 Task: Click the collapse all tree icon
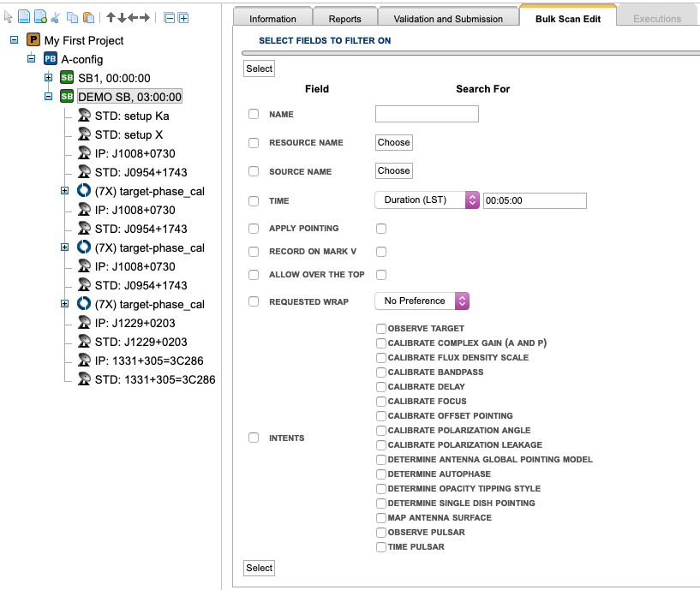169,18
